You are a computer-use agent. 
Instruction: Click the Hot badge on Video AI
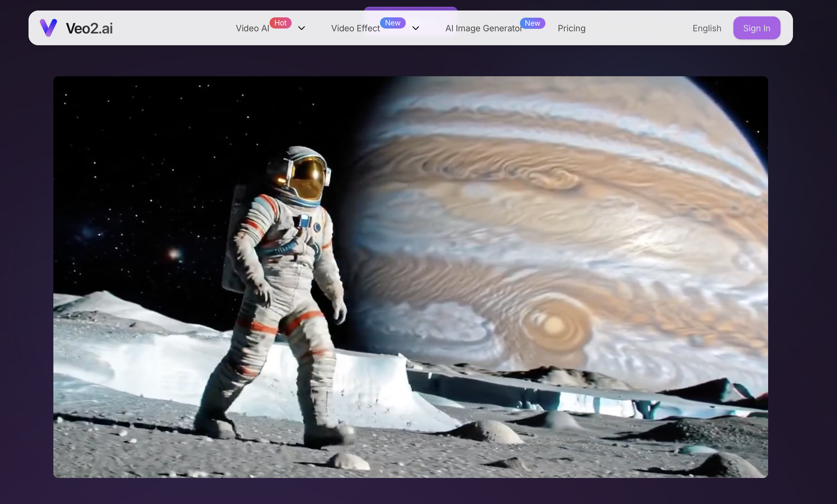click(280, 23)
